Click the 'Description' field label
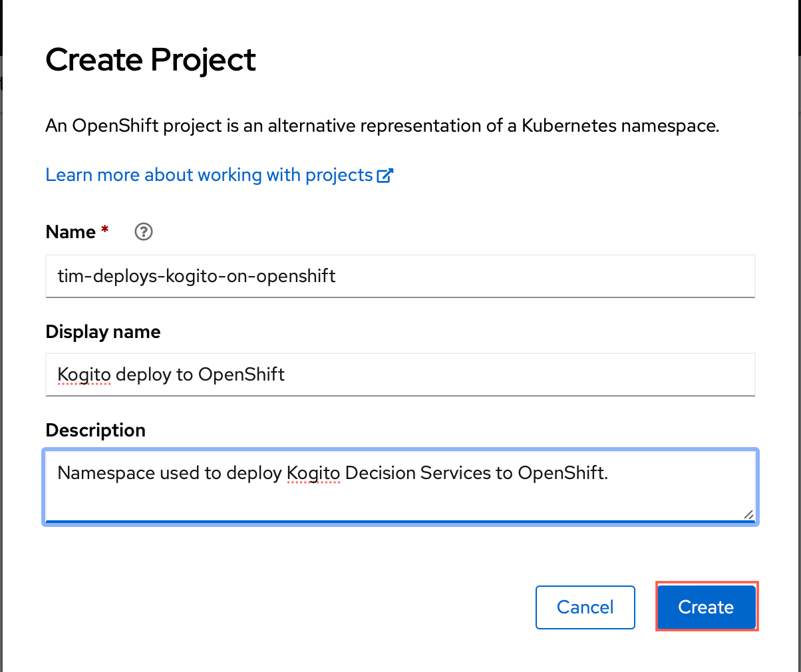The image size is (801, 672). pos(96,430)
